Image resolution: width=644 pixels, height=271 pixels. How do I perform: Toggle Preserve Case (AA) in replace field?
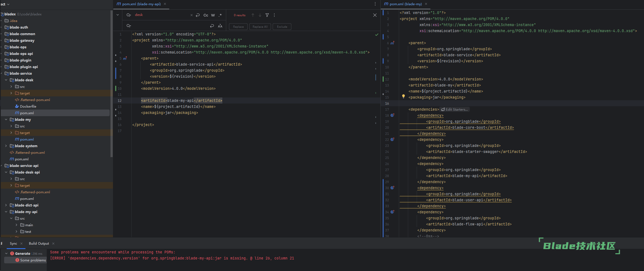(x=220, y=26)
